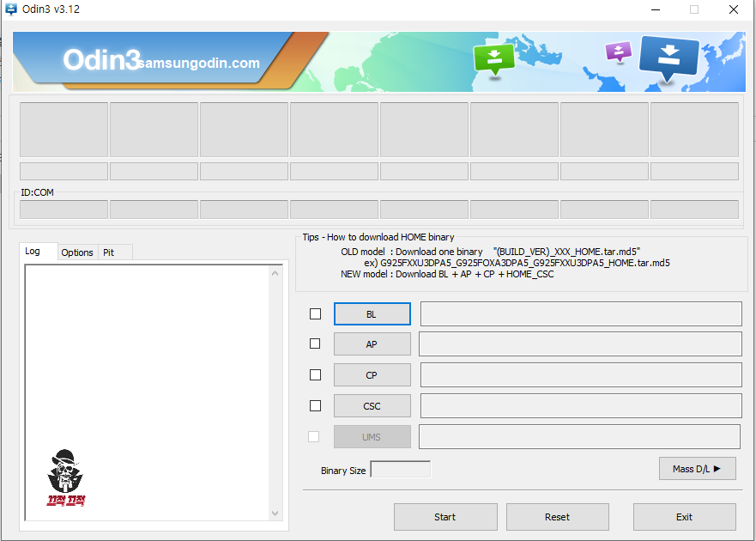The height and width of the screenshot is (541, 756).
Task: Tick the CP file checkbox
Action: click(x=315, y=375)
